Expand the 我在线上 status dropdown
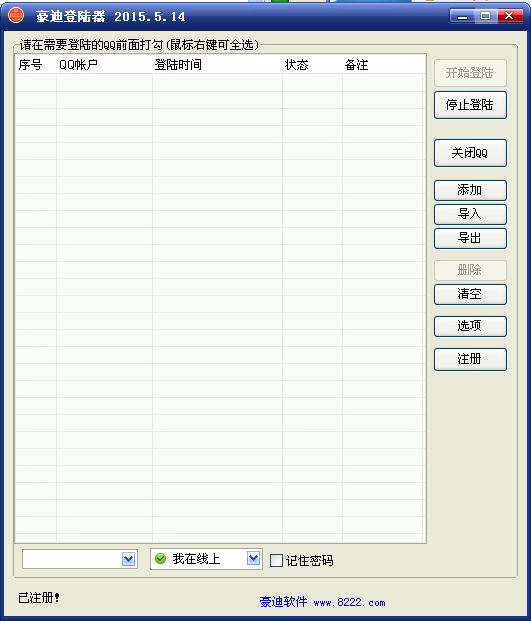The width and height of the screenshot is (531, 621). tap(253, 559)
